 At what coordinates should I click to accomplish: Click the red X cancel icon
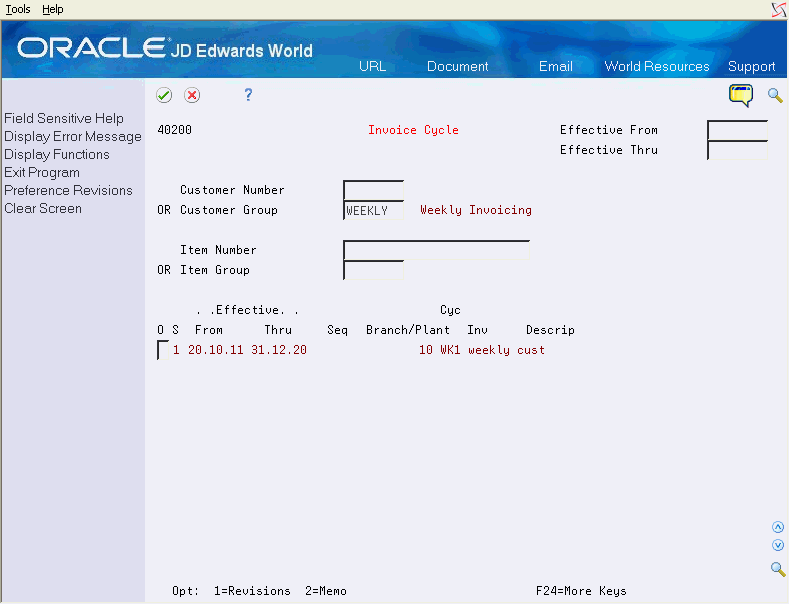[192, 95]
